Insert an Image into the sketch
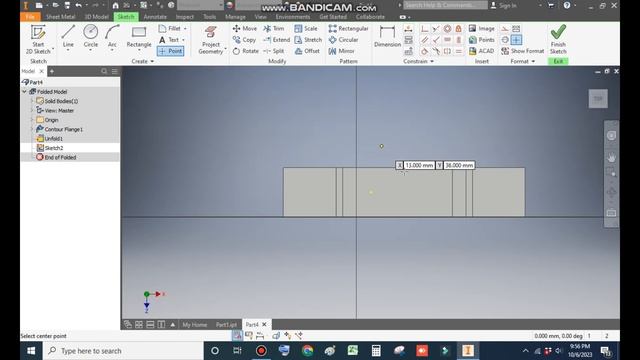This screenshot has height=360, width=640. tap(482, 29)
